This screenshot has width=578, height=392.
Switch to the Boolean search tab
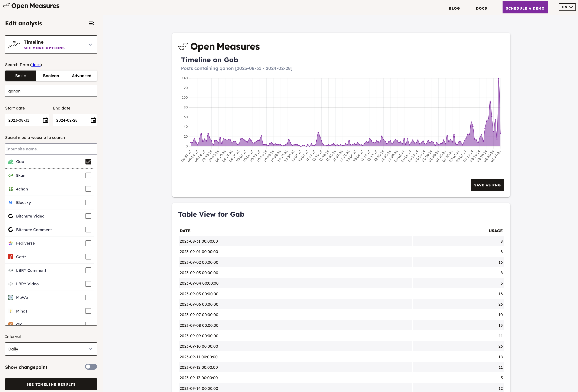click(x=51, y=76)
